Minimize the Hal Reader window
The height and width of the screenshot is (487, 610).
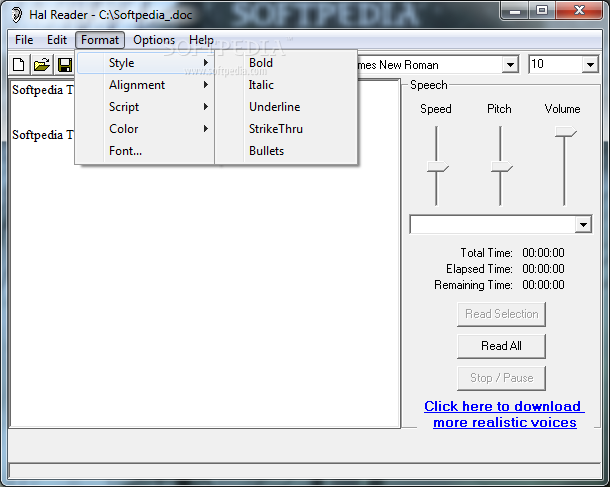515,11
